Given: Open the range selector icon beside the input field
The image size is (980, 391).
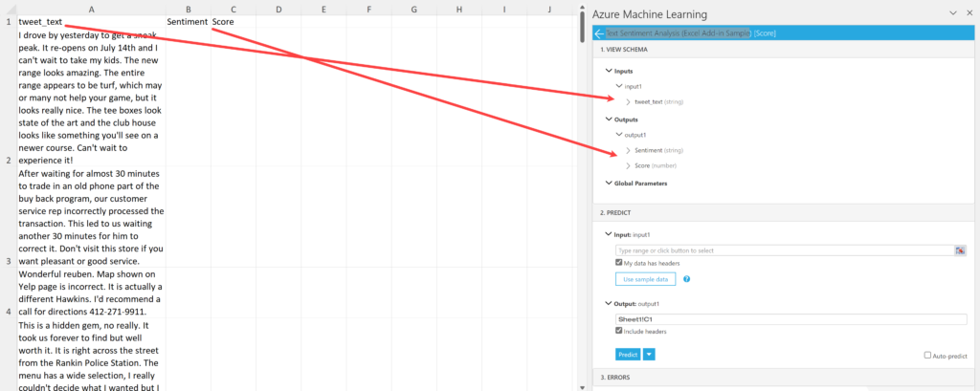Looking at the screenshot, I should (961, 250).
